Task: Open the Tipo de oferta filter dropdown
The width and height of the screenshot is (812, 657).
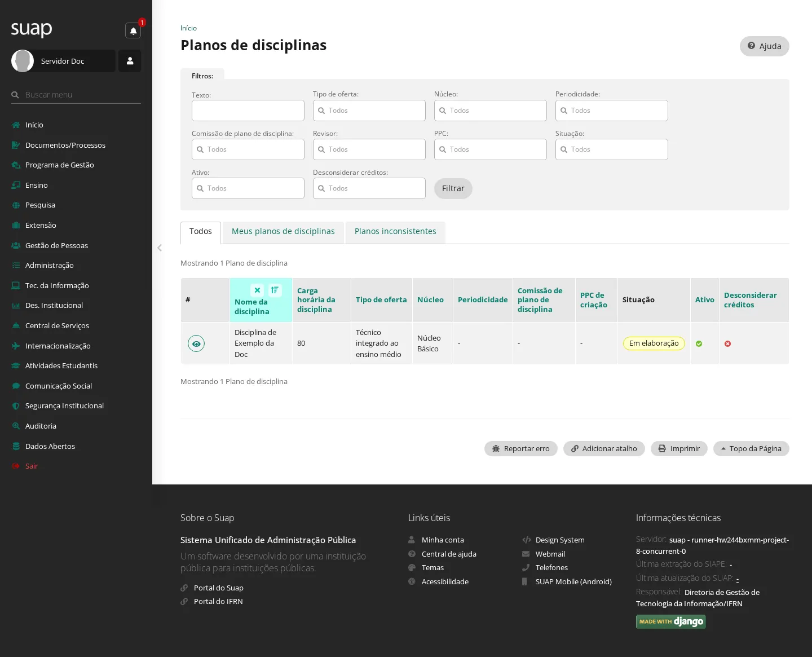Action: (369, 111)
